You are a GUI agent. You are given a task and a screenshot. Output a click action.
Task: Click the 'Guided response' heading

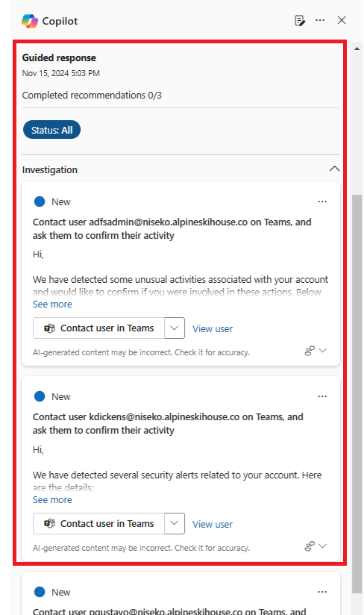pyautogui.click(x=59, y=57)
